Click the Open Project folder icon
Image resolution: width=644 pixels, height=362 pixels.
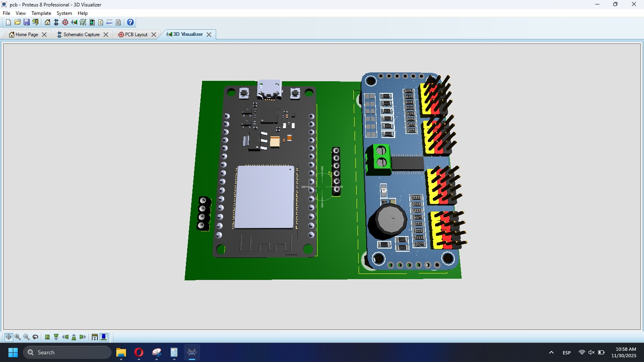(x=18, y=23)
